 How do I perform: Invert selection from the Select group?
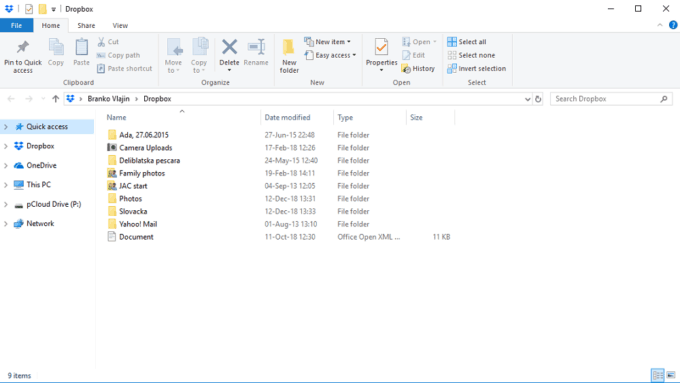[477, 69]
